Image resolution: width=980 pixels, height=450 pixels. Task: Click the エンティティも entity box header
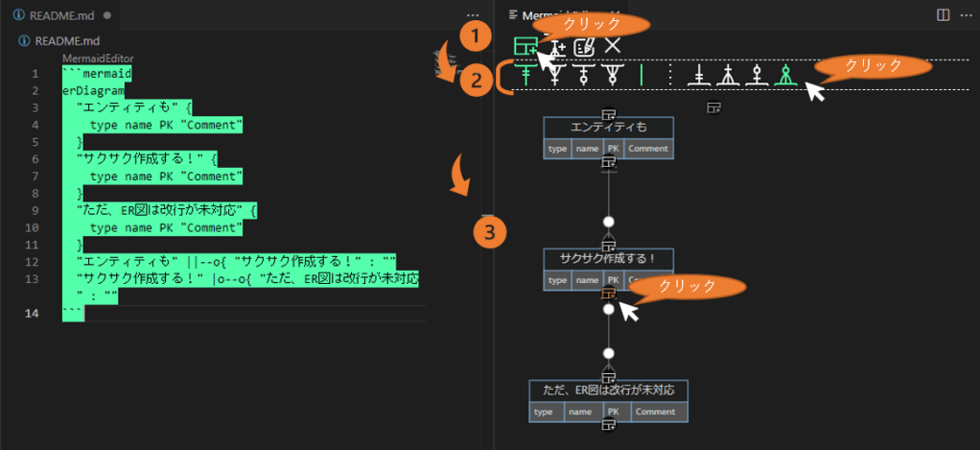click(608, 128)
